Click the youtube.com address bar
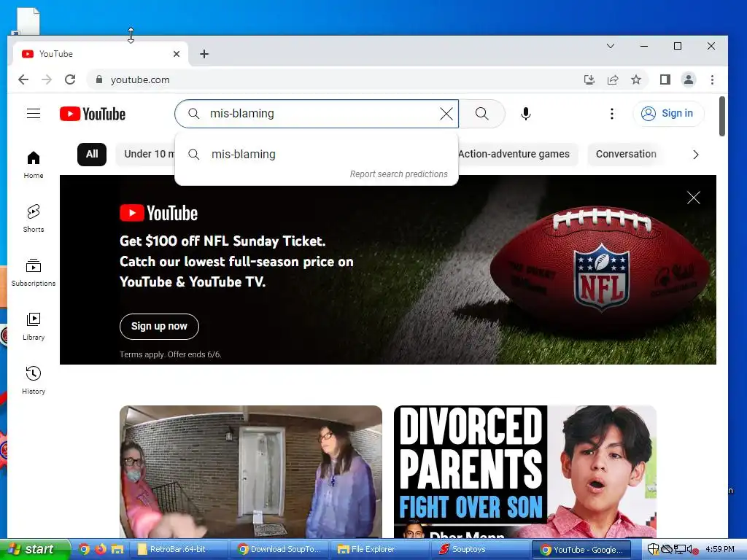 click(333, 79)
